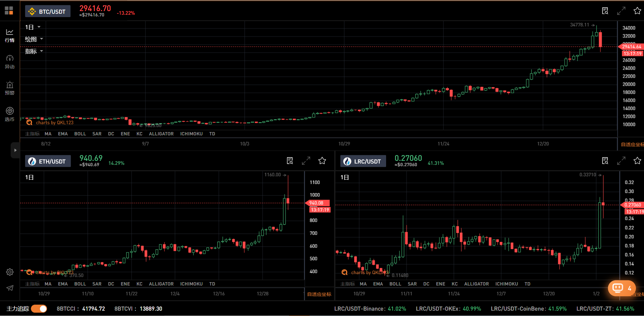
Task: Select BOLL indicator on BTC chart
Action: tap(80, 134)
